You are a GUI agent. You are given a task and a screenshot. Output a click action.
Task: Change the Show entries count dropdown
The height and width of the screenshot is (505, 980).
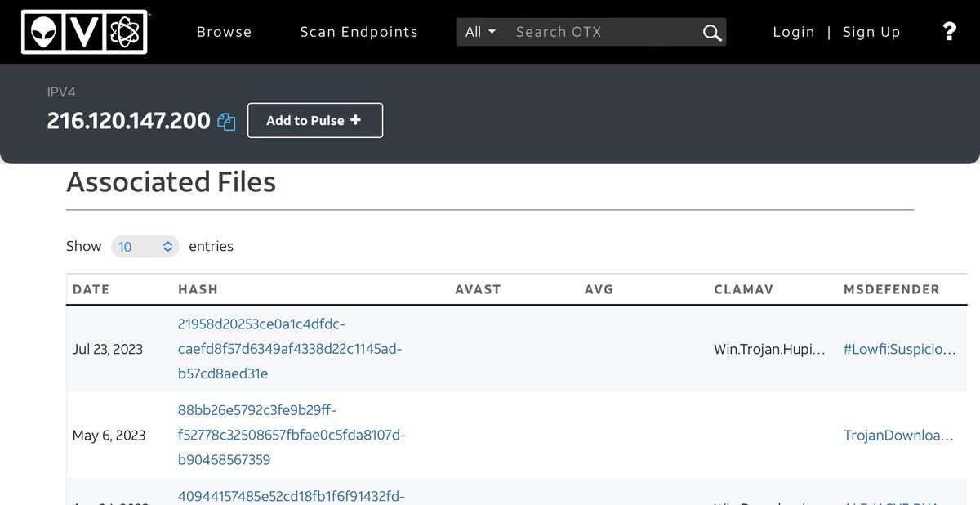point(145,246)
